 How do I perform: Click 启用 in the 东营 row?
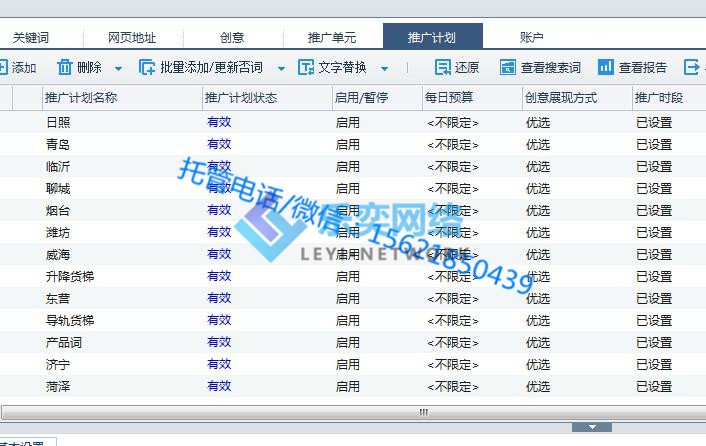point(348,299)
